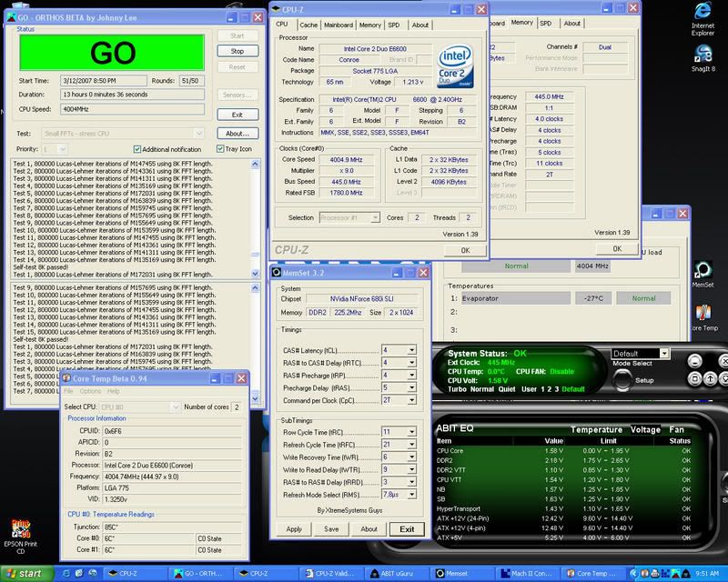
Task: Click the Orthos title bar icon
Action: pos(11,17)
